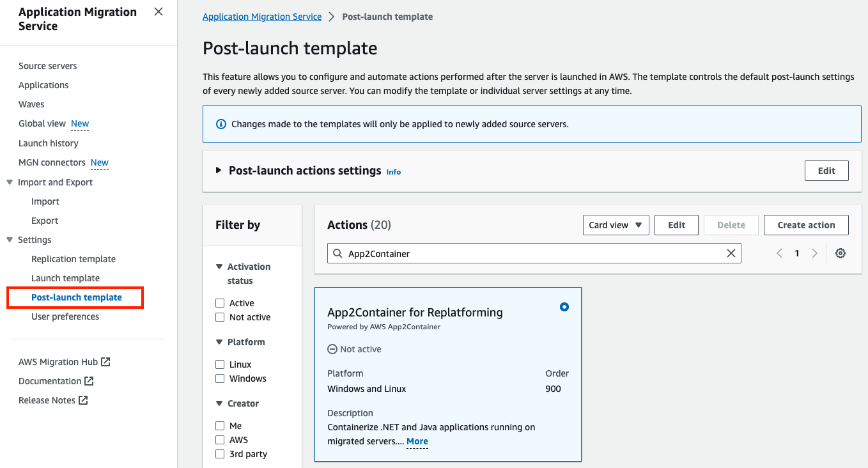Click the Documentation external link icon
Viewport: 868px width, 468px height.
pyautogui.click(x=89, y=381)
